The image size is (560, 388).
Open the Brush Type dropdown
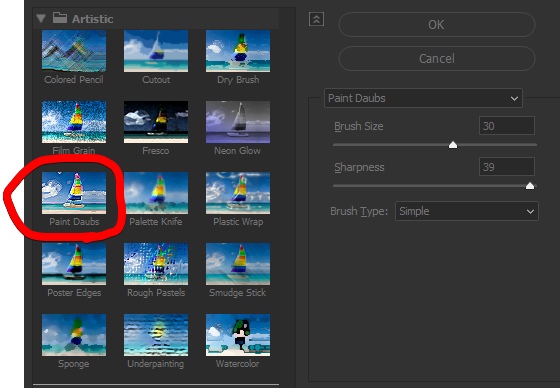[x=467, y=211]
